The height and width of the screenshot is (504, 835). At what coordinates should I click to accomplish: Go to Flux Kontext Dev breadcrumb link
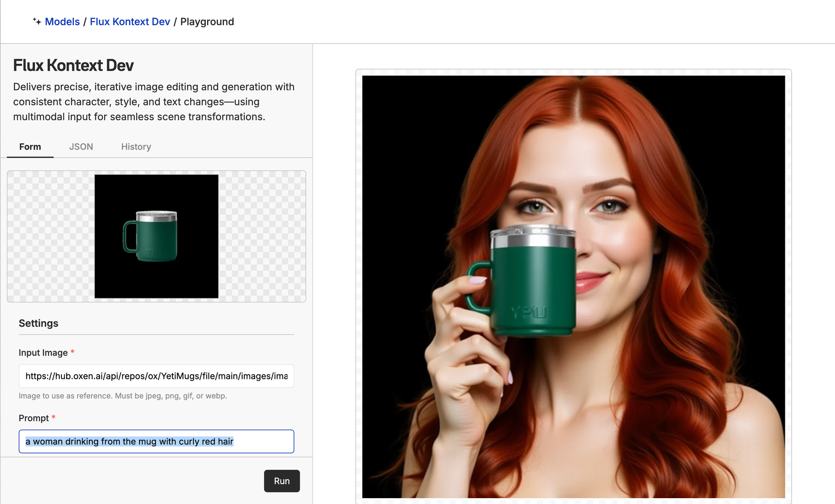point(130,22)
